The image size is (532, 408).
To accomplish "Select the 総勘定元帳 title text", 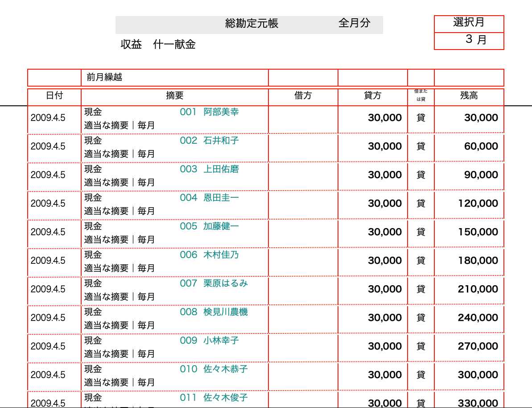I will 252,24.
